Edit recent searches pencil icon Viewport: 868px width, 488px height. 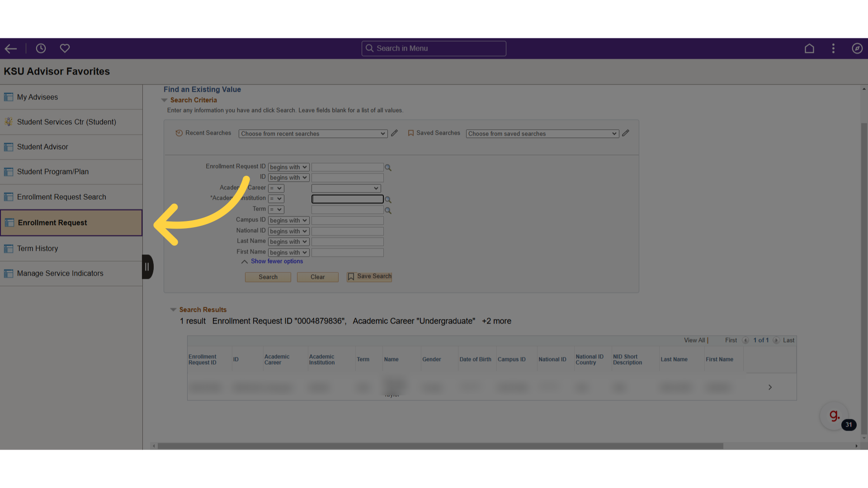pyautogui.click(x=394, y=133)
